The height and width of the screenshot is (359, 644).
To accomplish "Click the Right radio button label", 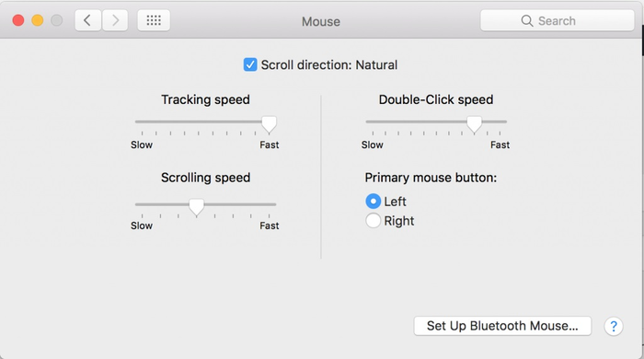I will click(398, 221).
